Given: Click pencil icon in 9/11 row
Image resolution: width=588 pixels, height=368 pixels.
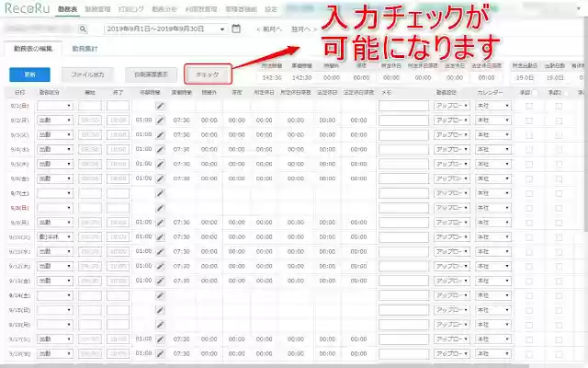Looking at the screenshot, I should 160,251.
